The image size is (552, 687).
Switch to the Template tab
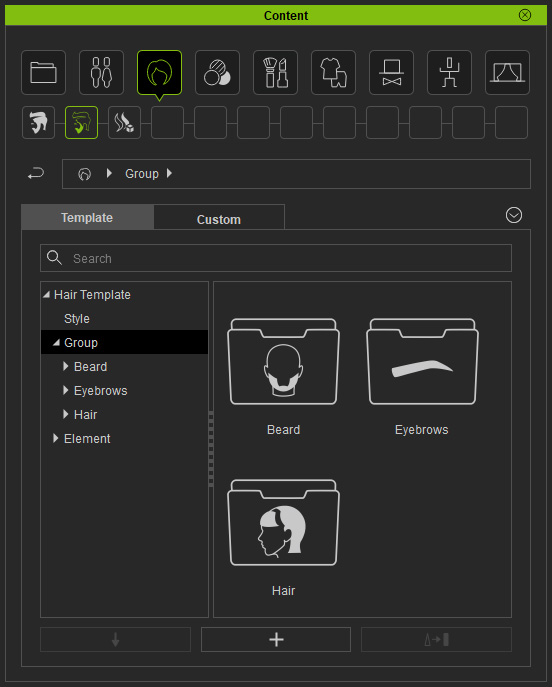click(x=87, y=217)
